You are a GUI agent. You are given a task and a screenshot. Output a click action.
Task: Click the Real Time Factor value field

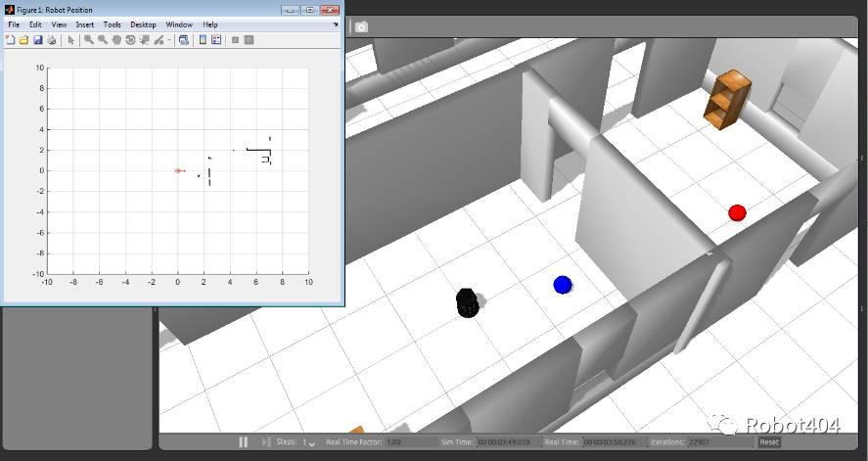pos(410,442)
